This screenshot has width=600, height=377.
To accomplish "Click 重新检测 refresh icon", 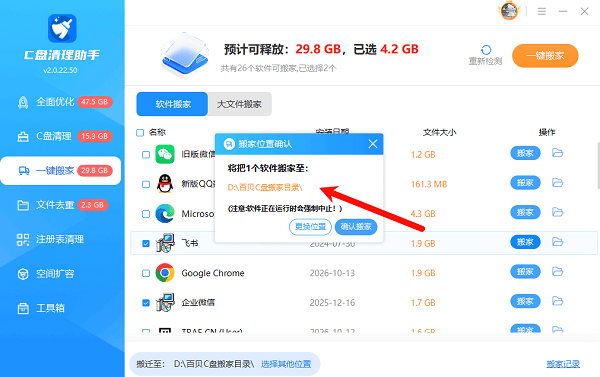I will tap(486, 50).
